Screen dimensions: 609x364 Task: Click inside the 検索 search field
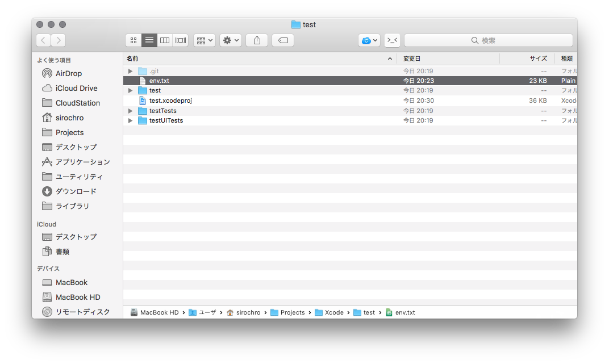[x=487, y=40]
